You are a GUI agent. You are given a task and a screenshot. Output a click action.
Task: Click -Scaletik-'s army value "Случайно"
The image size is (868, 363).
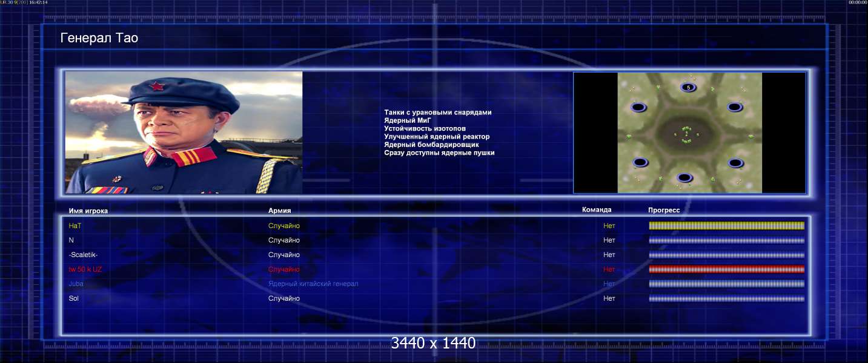(284, 255)
